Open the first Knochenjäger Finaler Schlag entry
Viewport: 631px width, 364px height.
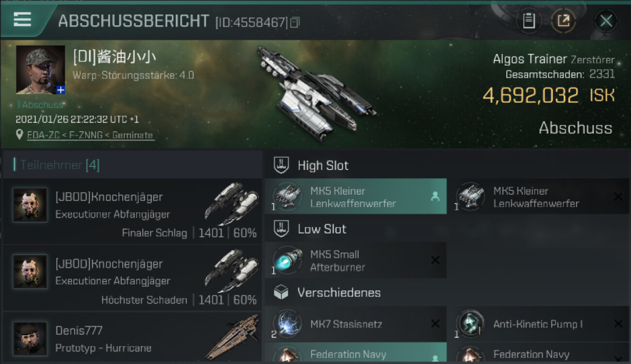132,212
